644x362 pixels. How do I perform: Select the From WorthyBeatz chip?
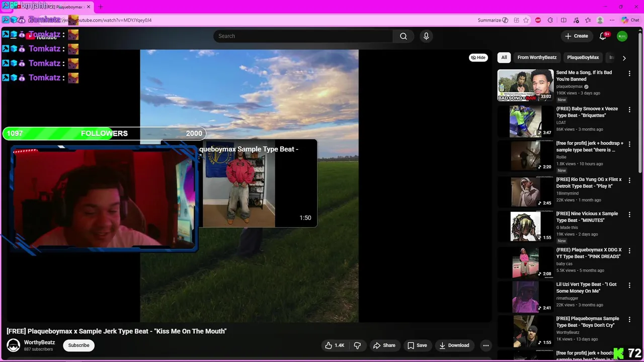(537, 57)
